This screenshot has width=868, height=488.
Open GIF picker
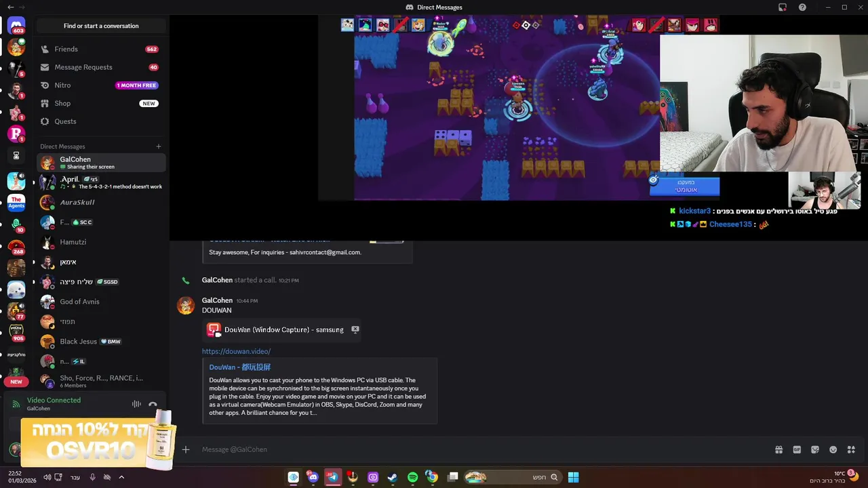tap(797, 449)
